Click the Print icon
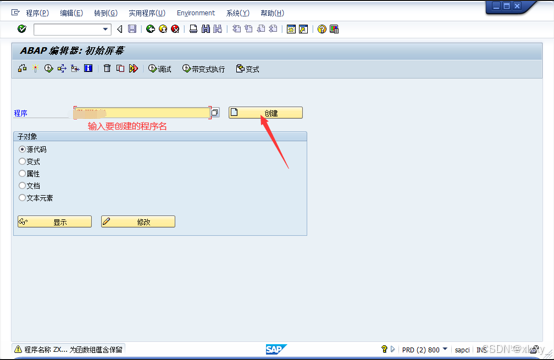Viewport: 554px width, 360px height. point(193,29)
